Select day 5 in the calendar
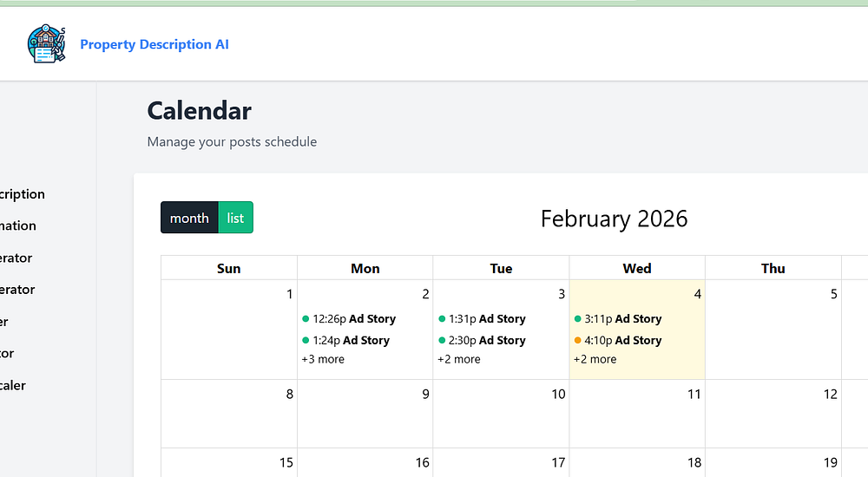868x477 pixels. coord(833,294)
